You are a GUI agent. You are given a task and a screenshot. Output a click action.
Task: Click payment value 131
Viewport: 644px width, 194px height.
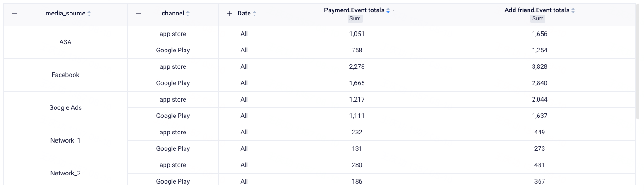tap(357, 149)
